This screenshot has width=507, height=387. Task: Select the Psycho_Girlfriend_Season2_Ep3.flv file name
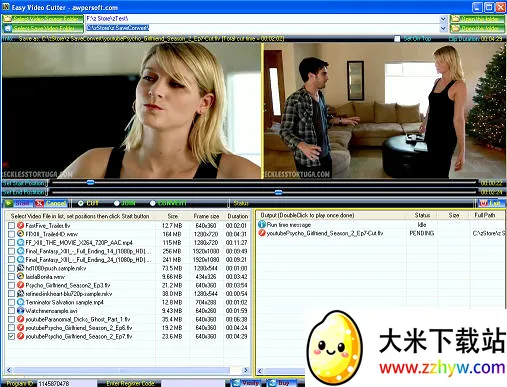tap(68, 285)
